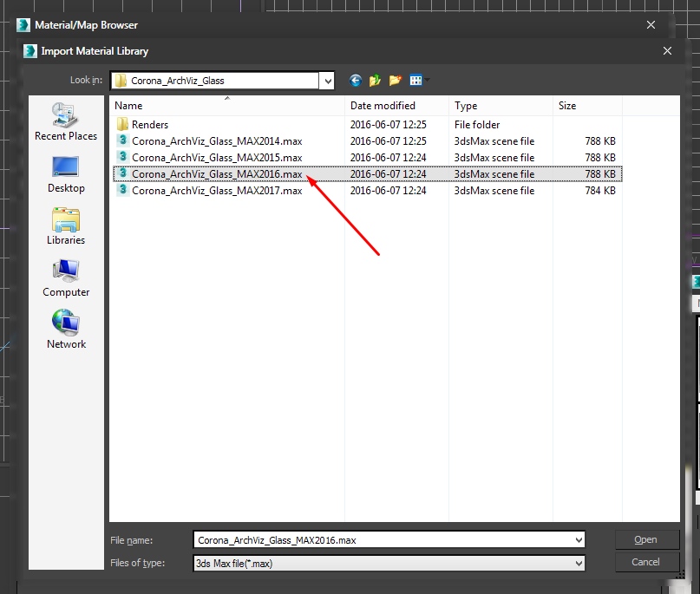The height and width of the screenshot is (594, 700).
Task: Open Network location
Action: pos(66,330)
